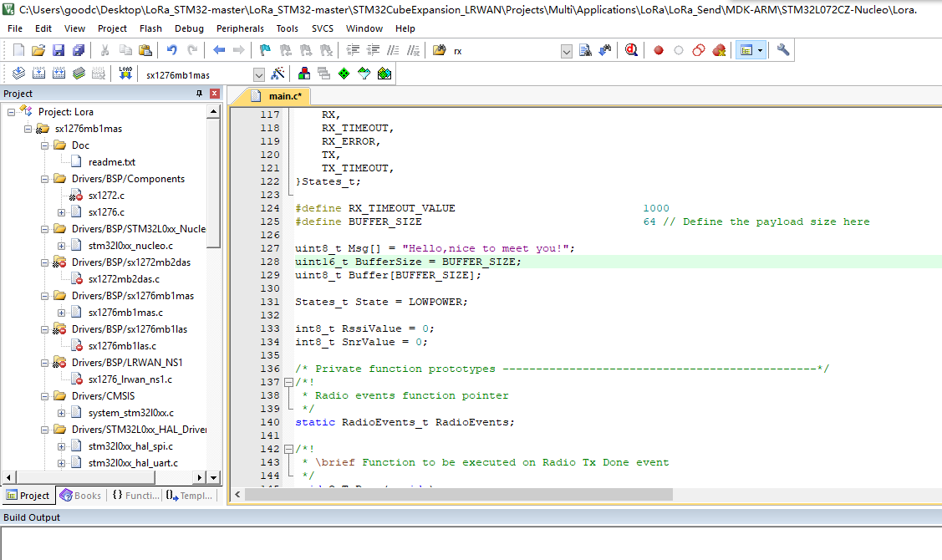Build the target files icon
Image resolution: width=942 pixels, height=560 pixels.
point(38,74)
